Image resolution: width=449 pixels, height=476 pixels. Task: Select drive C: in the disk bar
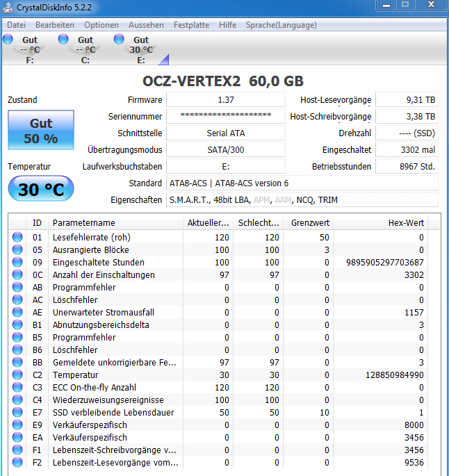(x=85, y=50)
